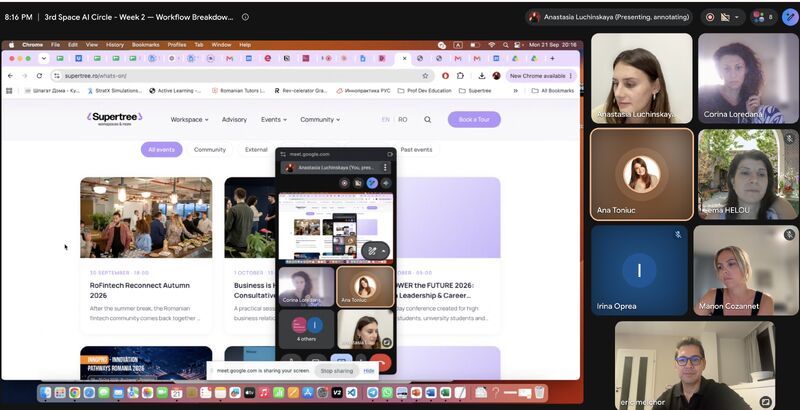Viewport: 800px width, 410px height.
Task: Click Stop sharing in the sharing bar
Action: 336,371
